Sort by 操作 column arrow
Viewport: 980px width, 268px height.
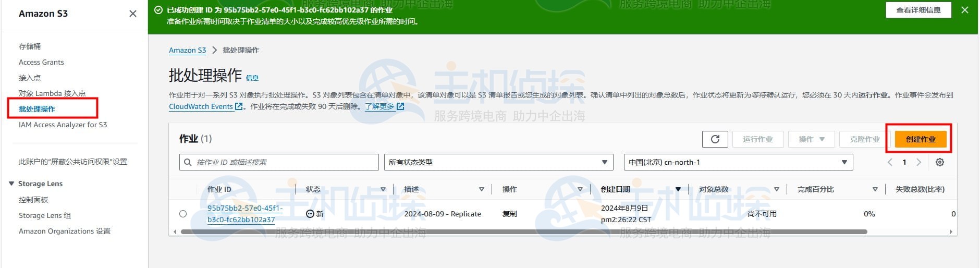(x=580, y=189)
